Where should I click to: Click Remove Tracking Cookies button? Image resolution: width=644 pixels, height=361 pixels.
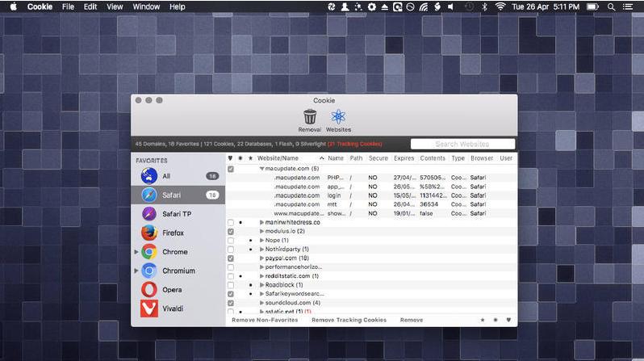click(349, 320)
